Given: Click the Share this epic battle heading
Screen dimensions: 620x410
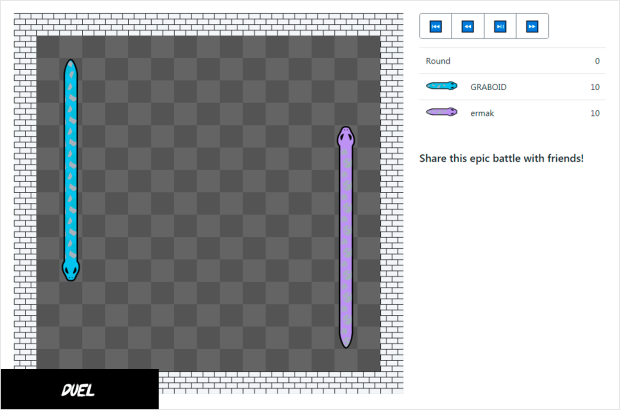Looking at the screenshot, I should (x=501, y=159).
